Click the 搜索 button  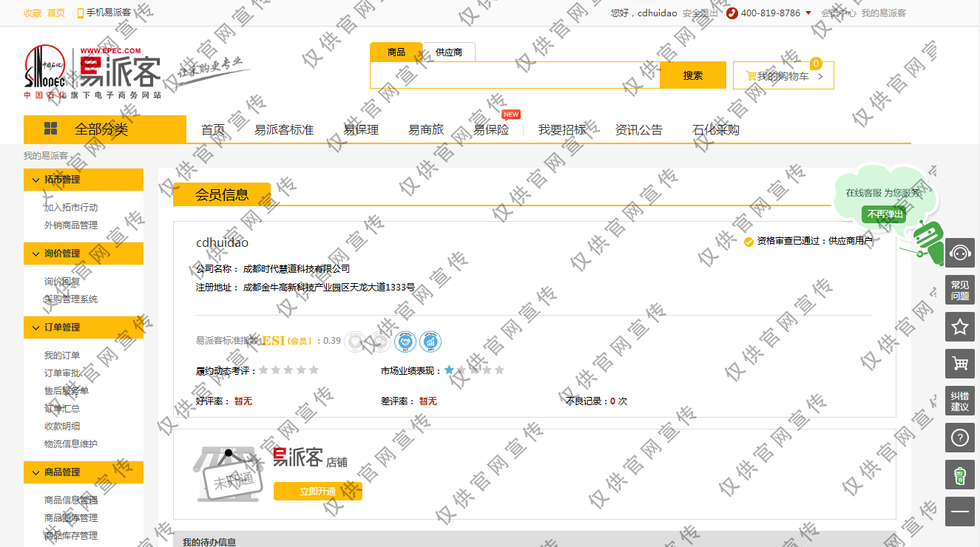coord(693,75)
